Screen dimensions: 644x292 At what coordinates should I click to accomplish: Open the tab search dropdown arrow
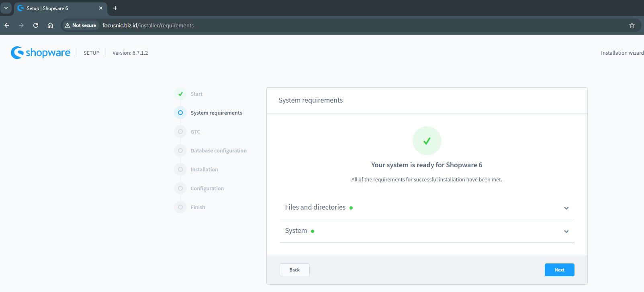coord(6,8)
